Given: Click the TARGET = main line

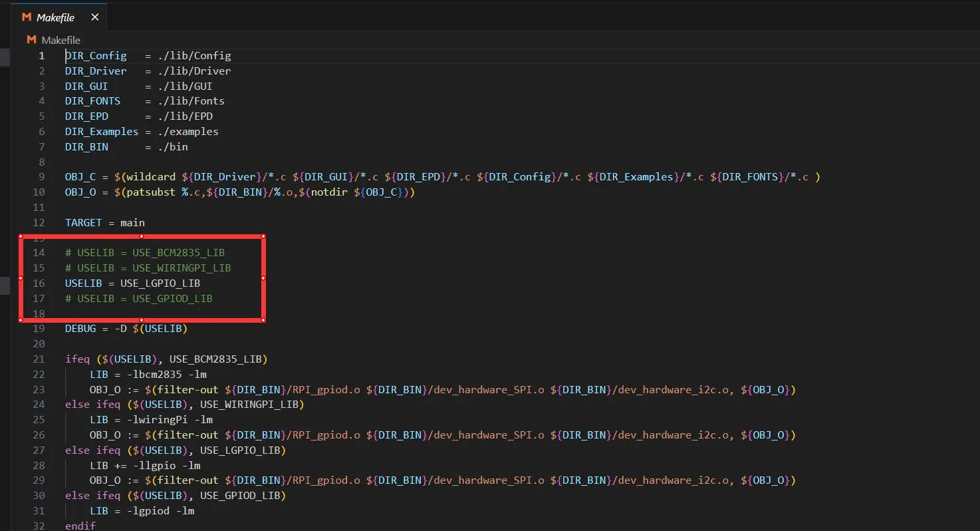Looking at the screenshot, I should [104, 223].
